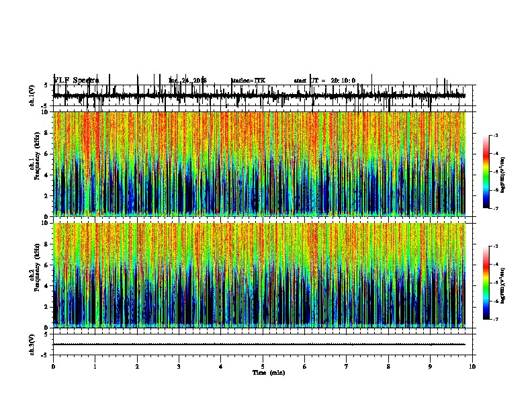Click tick label "6" on the time axis
This screenshot has width=532, height=411.
pos(305,367)
